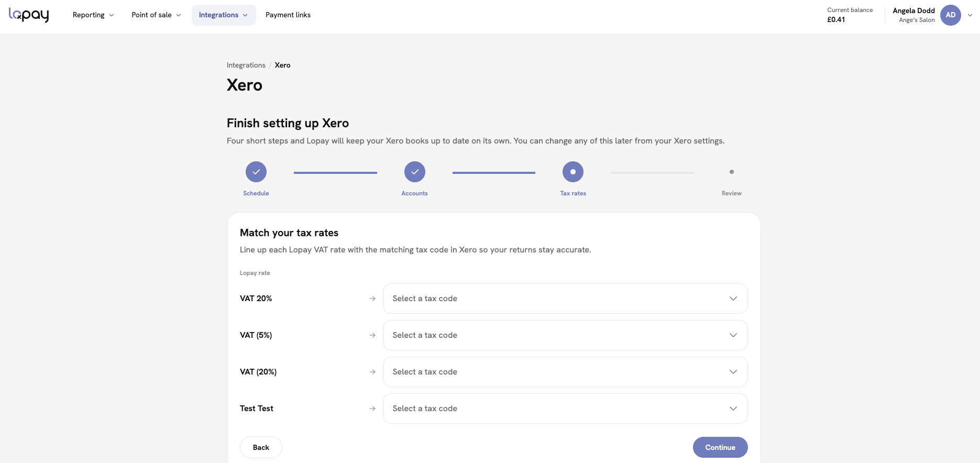Click the Test Test rate label
Screen dimensions: 980x463
(257, 409)
